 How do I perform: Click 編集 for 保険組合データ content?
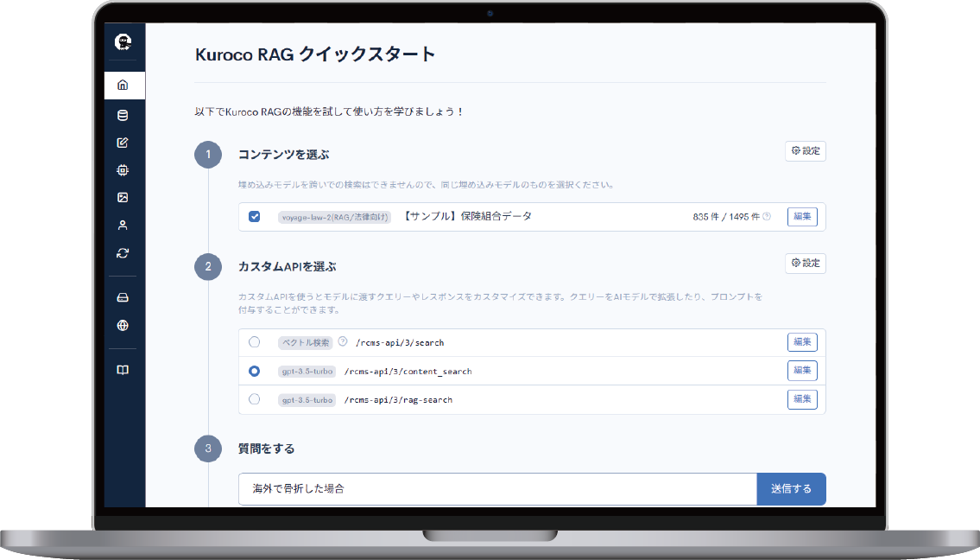tap(802, 217)
